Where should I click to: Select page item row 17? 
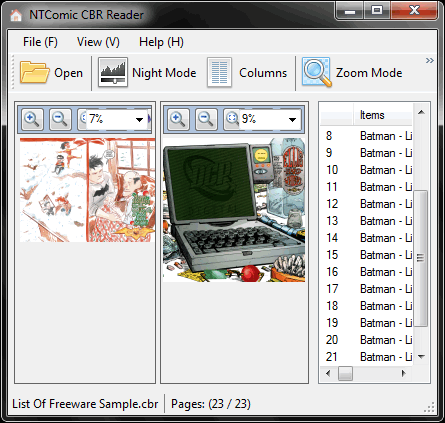point(366,289)
